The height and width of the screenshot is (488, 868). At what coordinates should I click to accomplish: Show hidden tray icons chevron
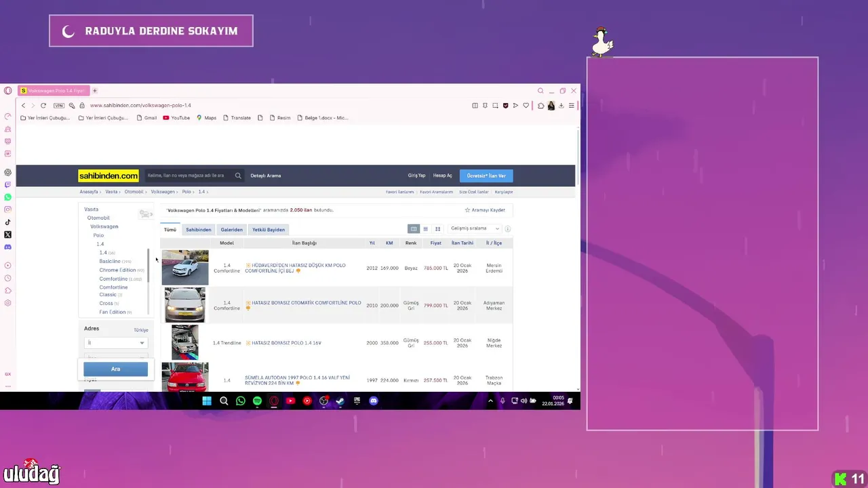point(490,401)
